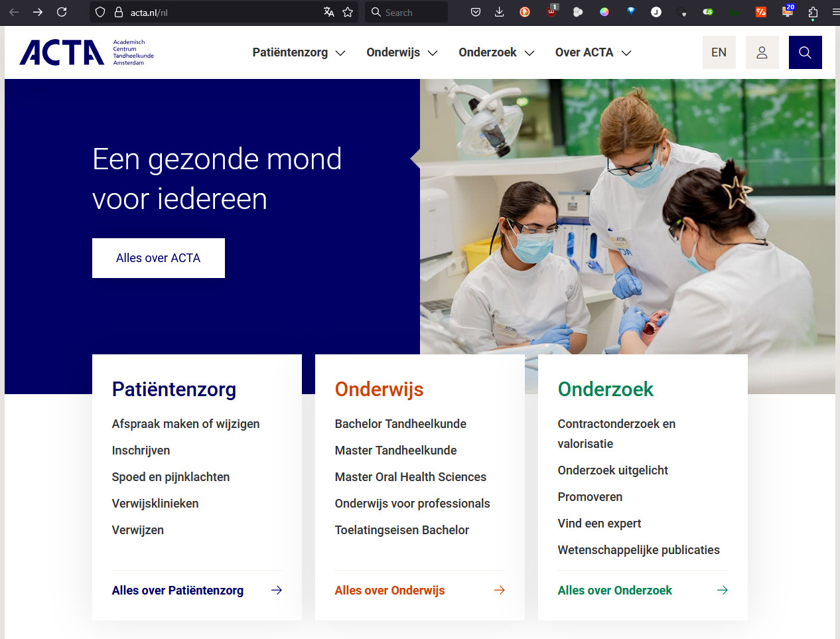Open Master Oral Health Sciences
This screenshot has width=840, height=639.
pyautogui.click(x=411, y=477)
